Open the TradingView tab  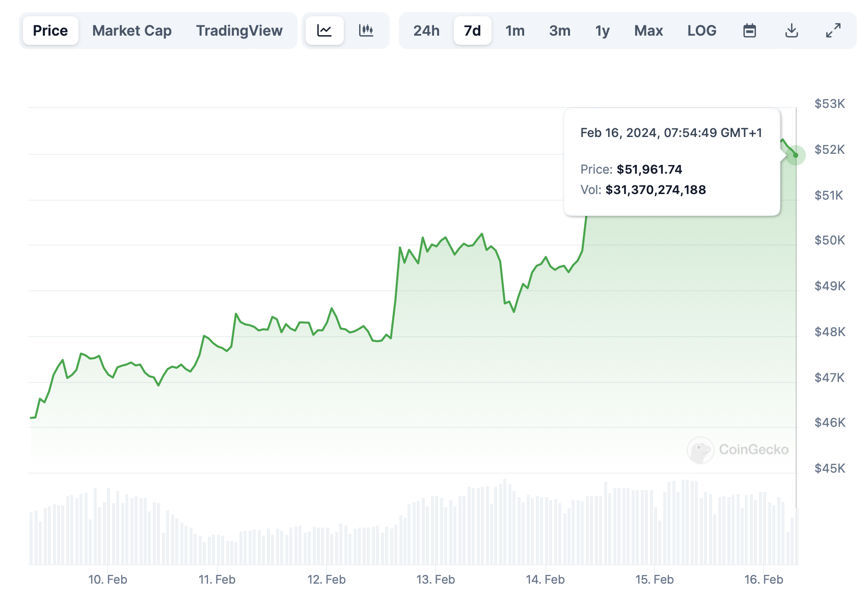[x=239, y=31]
